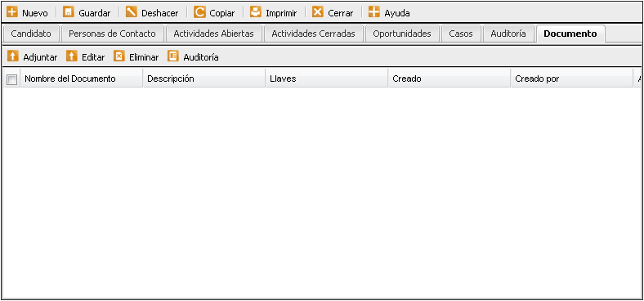Switch to the Oportunidades tab

pyautogui.click(x=402, y=34)
